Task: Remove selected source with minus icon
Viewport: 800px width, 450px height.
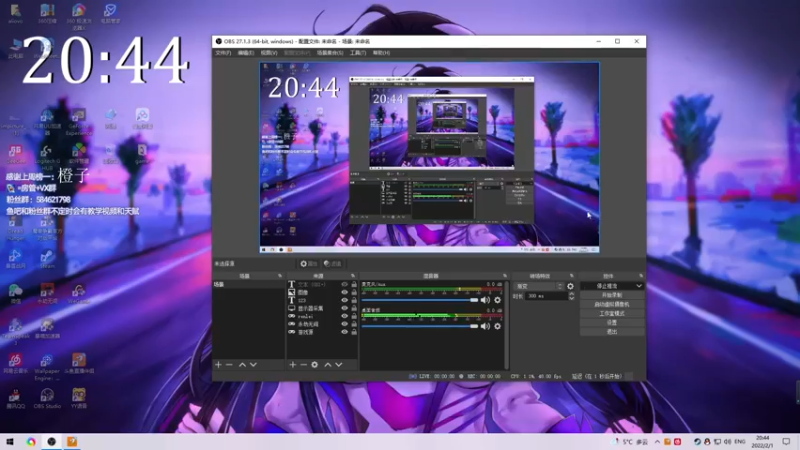Action: click(x=304, y=365)
